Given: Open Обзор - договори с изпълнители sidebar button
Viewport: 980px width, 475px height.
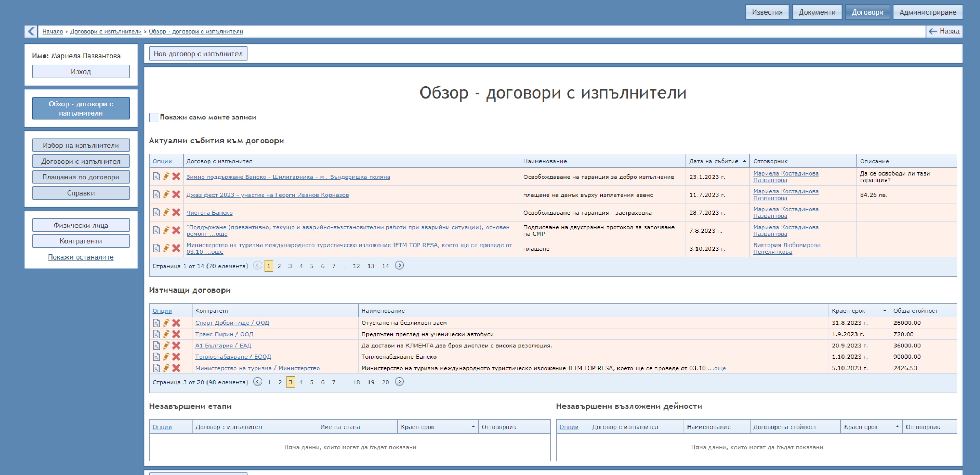Looking at the screenshot, I should coord(81,109).
